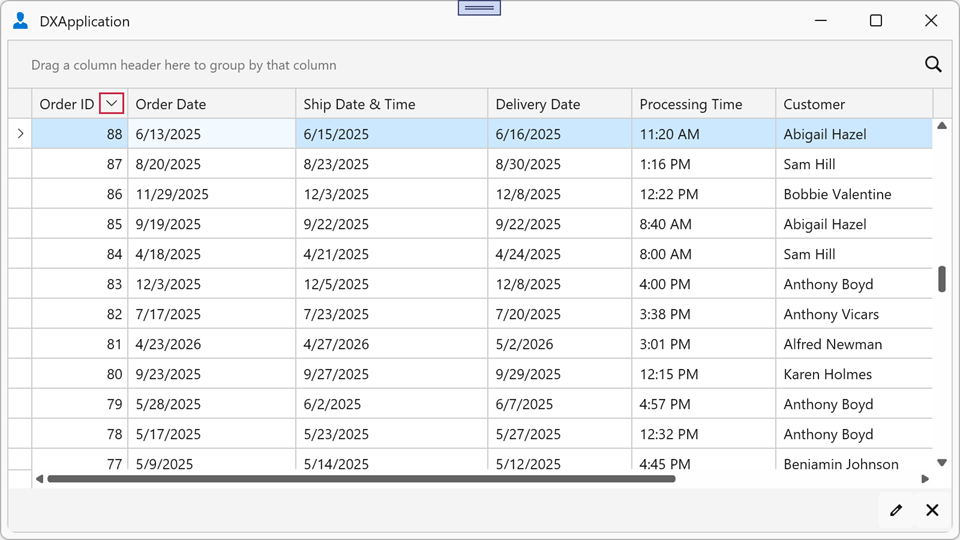Viewport: 960px width, 540px height.
Task: Select Delivery Date cell 6/7/2025
Action: [560, 404]
